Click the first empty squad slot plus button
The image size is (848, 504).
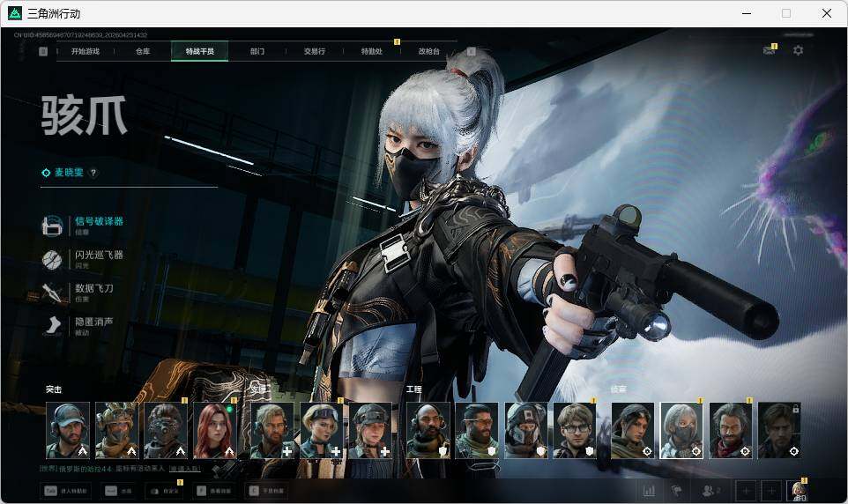745,490
